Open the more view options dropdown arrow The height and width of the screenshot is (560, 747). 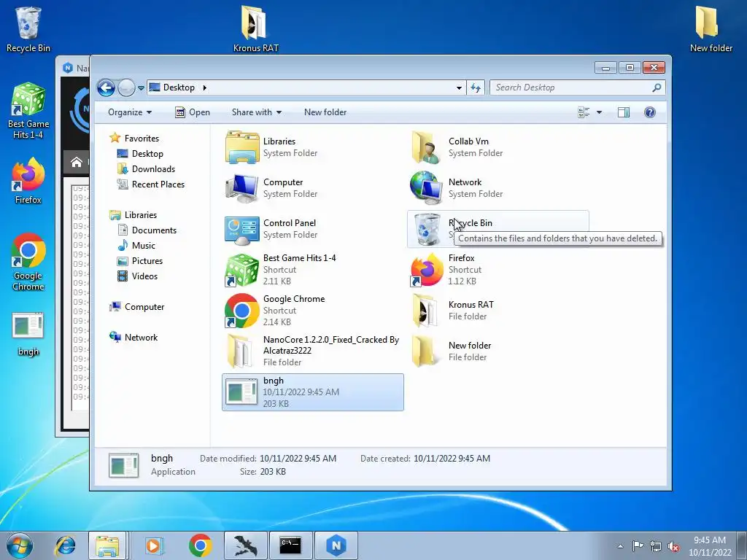tap(600, 112)
